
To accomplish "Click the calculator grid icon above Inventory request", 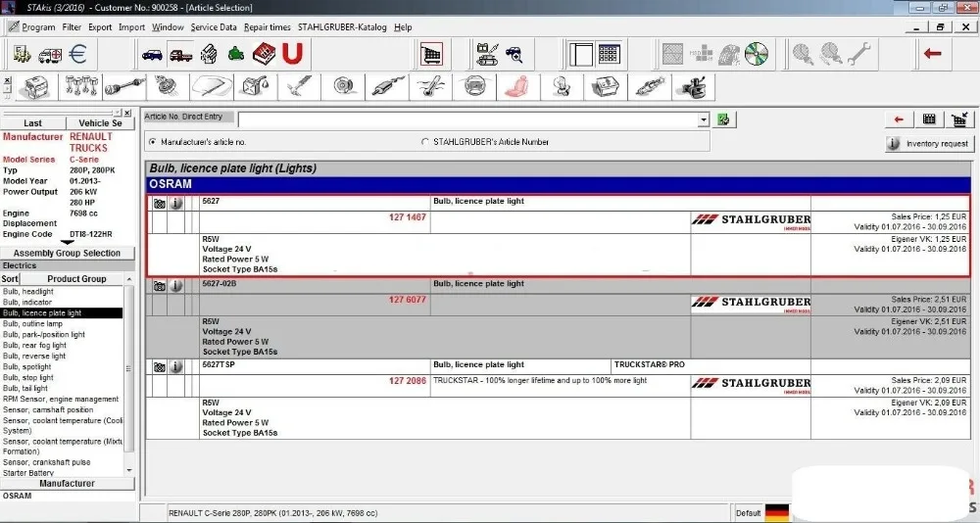I will click(929, 119).
